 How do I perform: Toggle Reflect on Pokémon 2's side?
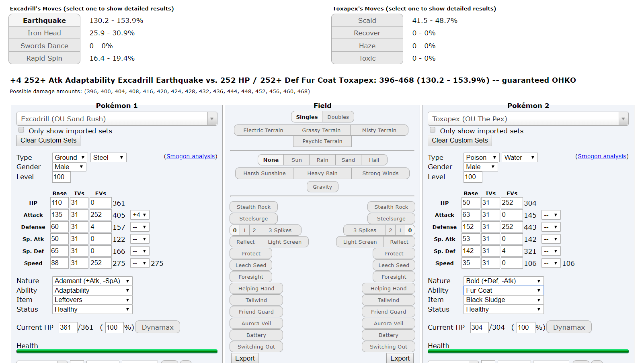(399, 242)
